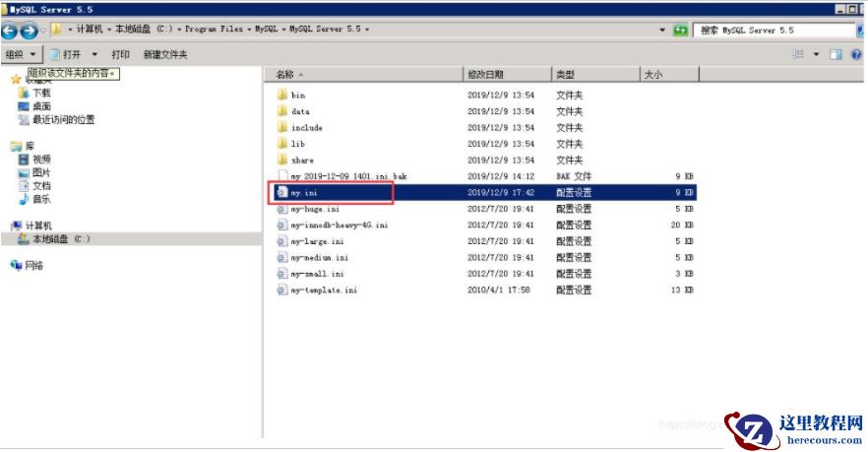The image size is (868, 452).
Task: Click the refresh icon beside the address bar
Action: pyautogui.click(x=680, y=30)
